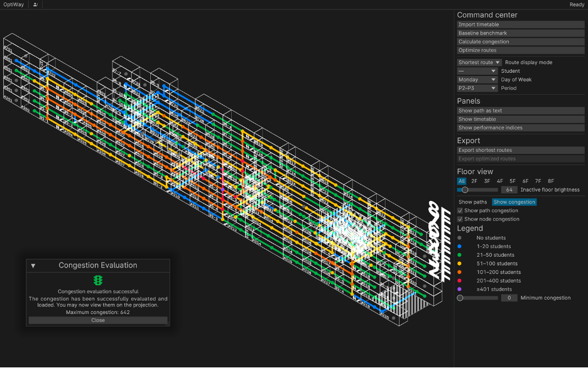588x368 pixels.
Task: Show only floor 6F
Action: coord(525,181)
